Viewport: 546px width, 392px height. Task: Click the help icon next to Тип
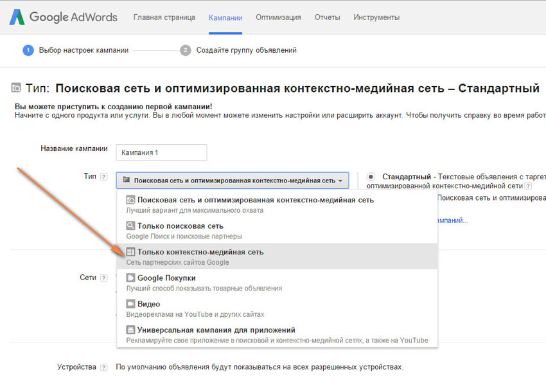104,177
